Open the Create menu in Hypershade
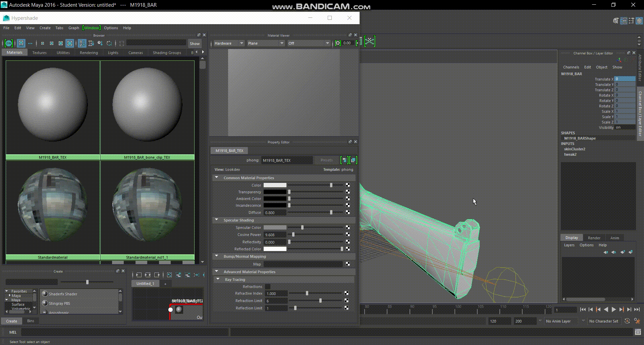The height and width of the screenshot is (345, 644). click(x=45, y=28)
